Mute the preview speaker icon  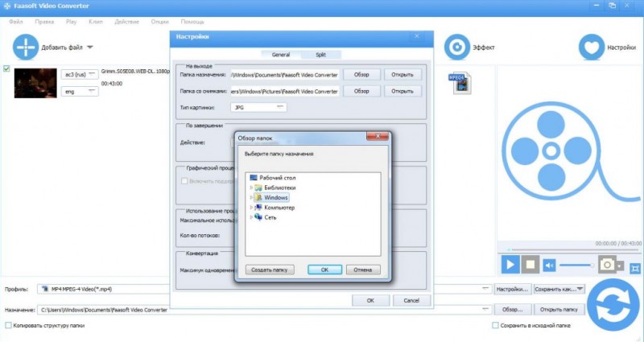click(549, 266)
